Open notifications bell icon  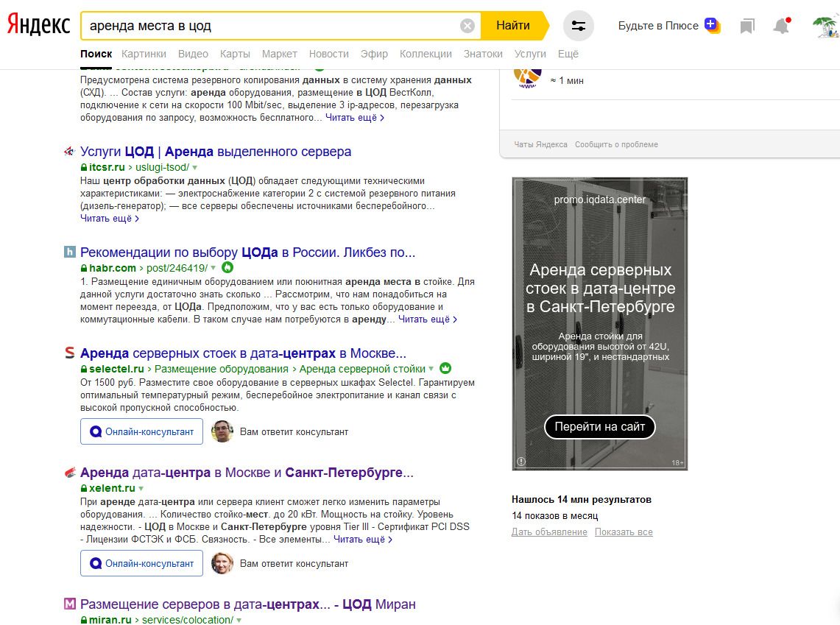point(782,26)
